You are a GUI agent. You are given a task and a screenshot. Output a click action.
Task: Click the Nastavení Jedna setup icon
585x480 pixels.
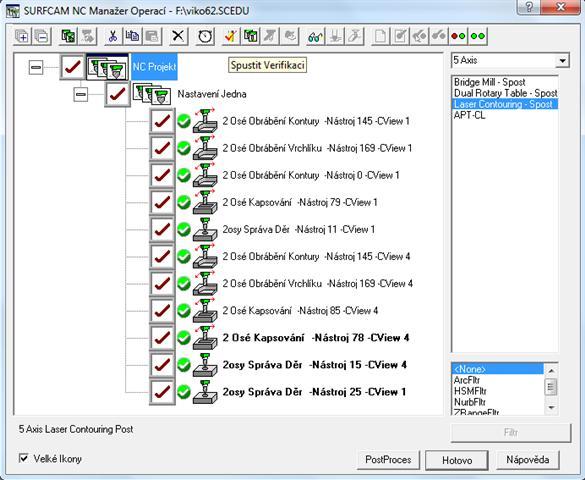152,93
